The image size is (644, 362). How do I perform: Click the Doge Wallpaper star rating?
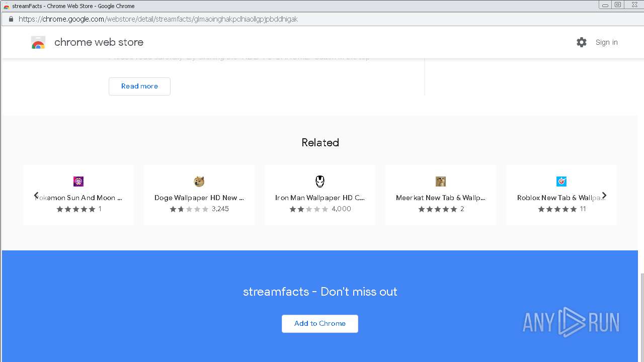click(x=189, y=209)
